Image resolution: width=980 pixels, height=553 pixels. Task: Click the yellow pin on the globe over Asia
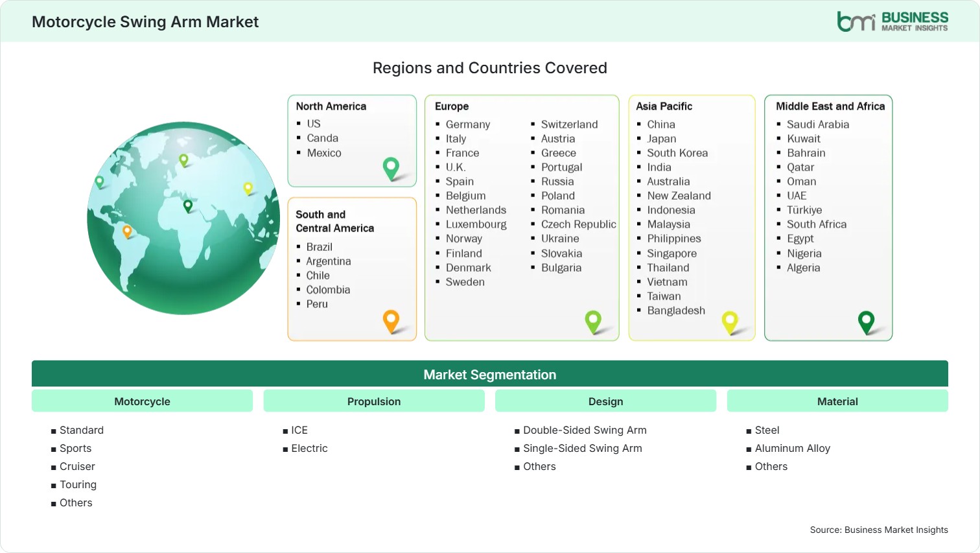click(x=248, y=188)
